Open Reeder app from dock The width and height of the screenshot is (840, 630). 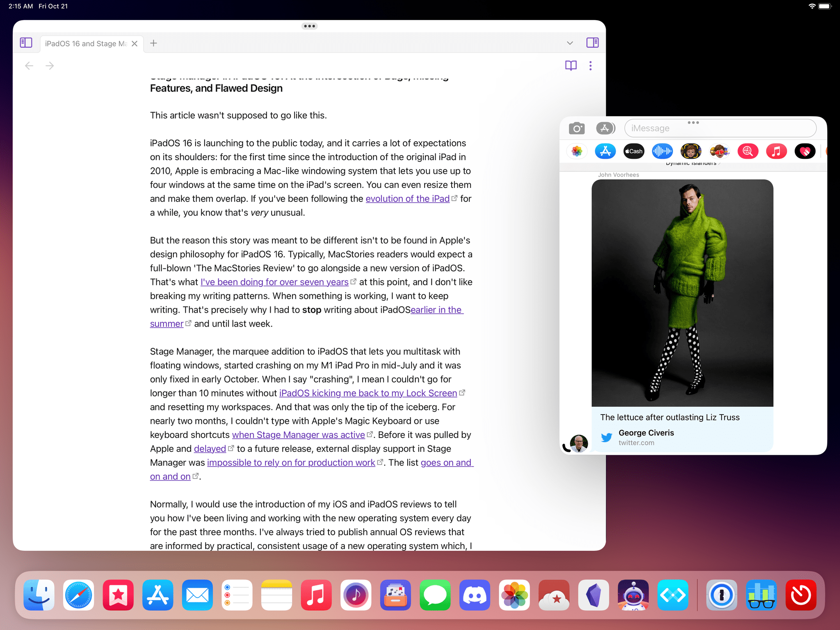point(554,593)
